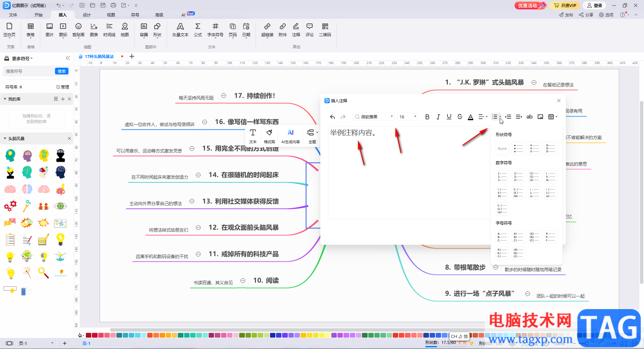Select 1) 2) 3) numbered list style
Screen dimensions: 644x349
tap(518, 177)
